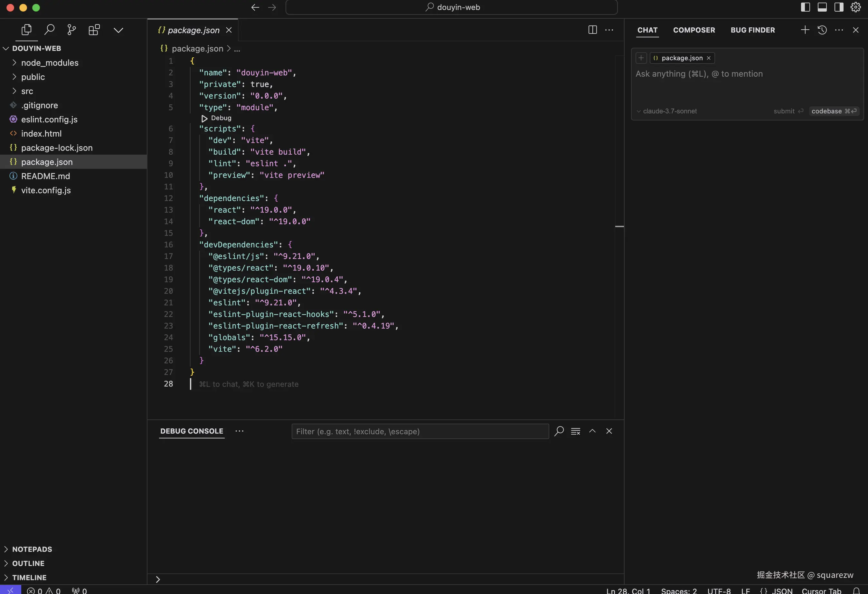Viewport: 868px width, 594px height.
Task: Expand the OUTLINE section
Action: pyautogui.click(x=28, y=563)
